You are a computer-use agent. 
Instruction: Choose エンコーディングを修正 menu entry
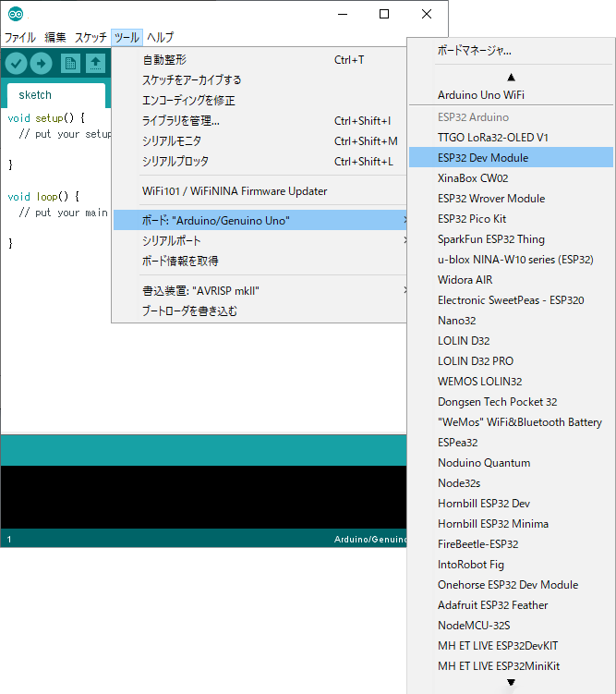260,101
